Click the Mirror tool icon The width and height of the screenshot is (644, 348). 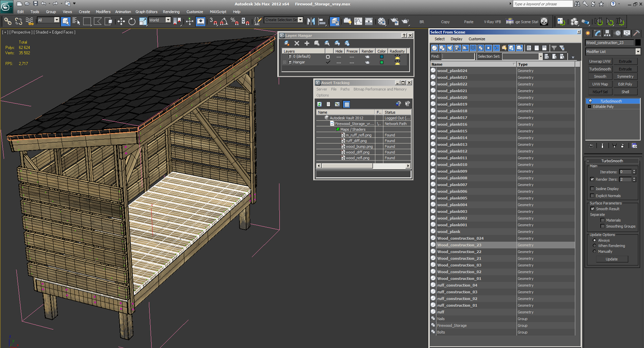point(311,21)
